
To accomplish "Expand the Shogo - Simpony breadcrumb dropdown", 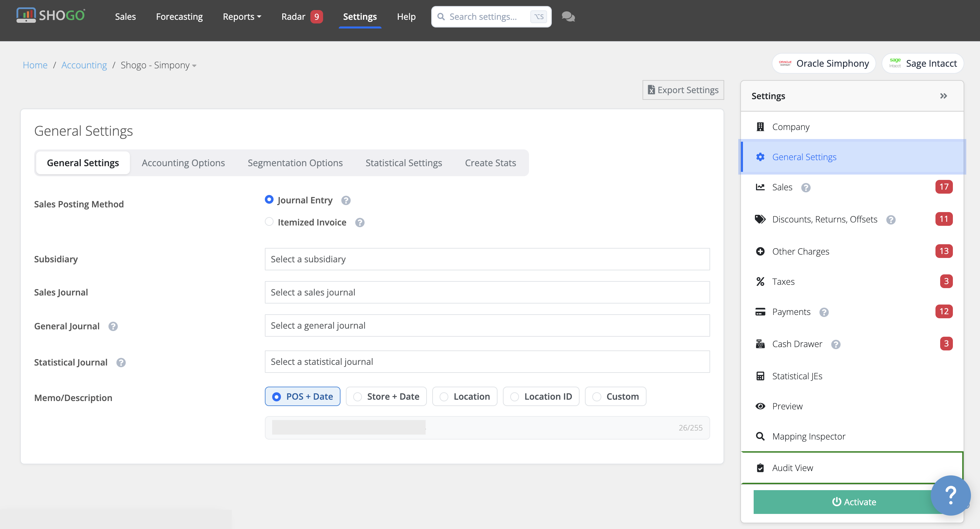I will tap(158, 65).
